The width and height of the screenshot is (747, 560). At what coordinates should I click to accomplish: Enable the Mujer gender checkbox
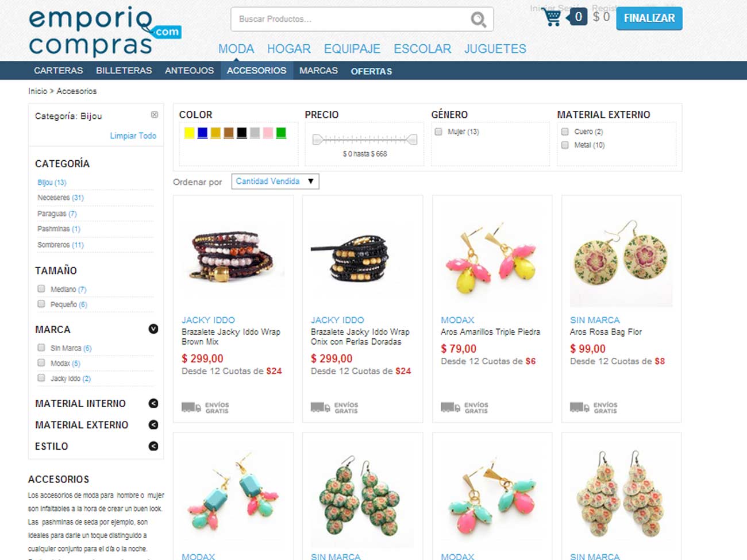438,132
